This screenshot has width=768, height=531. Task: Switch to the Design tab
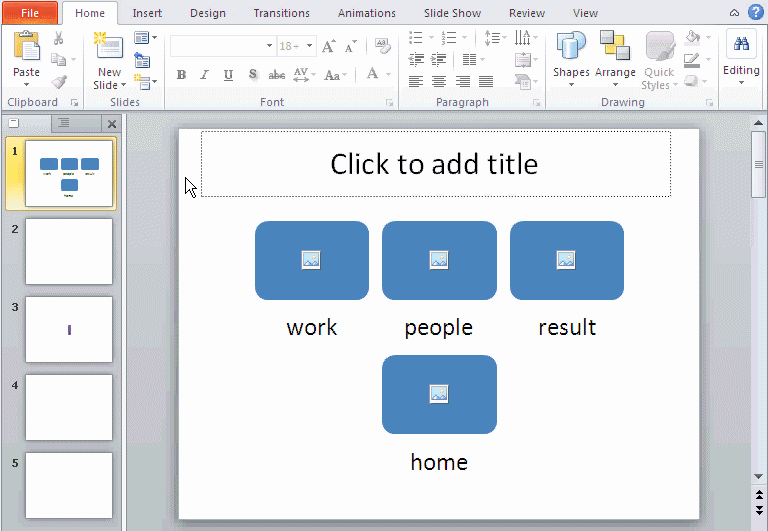[x=208, y=13]
